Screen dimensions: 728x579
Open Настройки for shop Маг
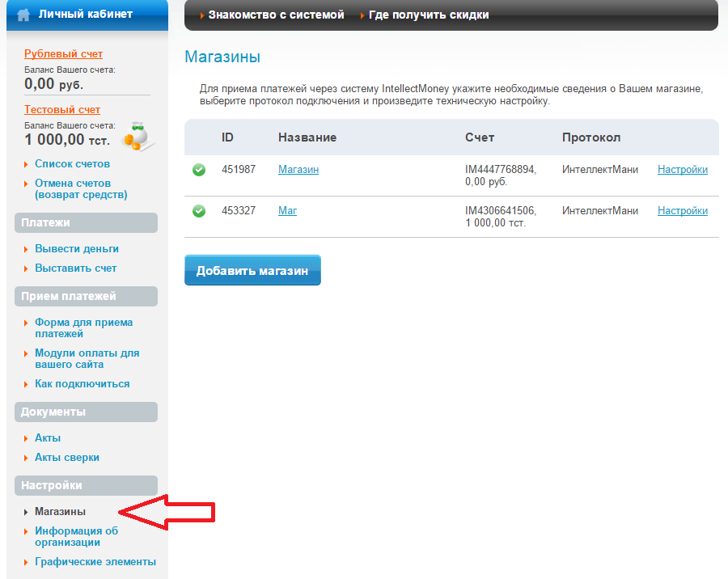(x=682, y=211)
